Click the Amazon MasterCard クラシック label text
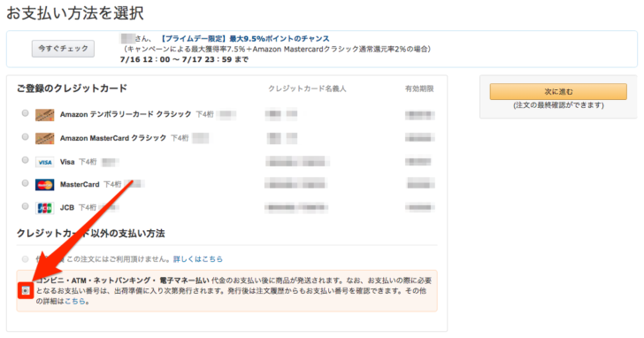This screenshot has width=644, height=338. coord(113,138)
